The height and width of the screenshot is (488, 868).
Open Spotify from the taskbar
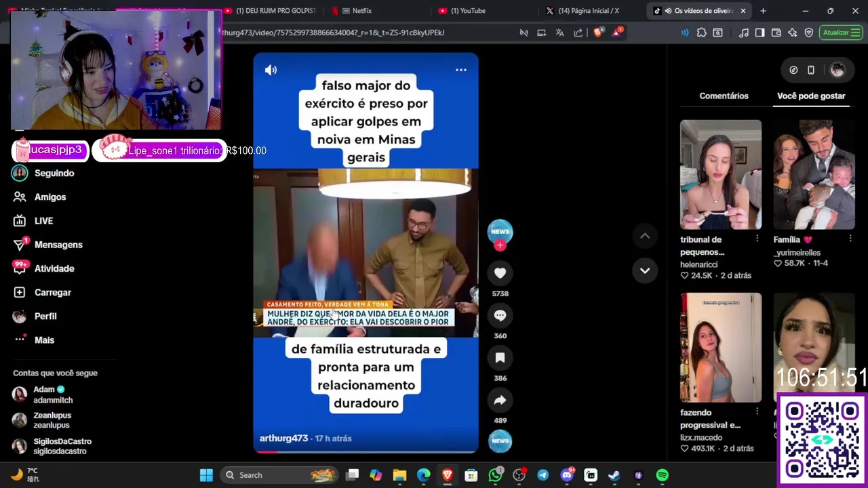click(x=663, y=475)
